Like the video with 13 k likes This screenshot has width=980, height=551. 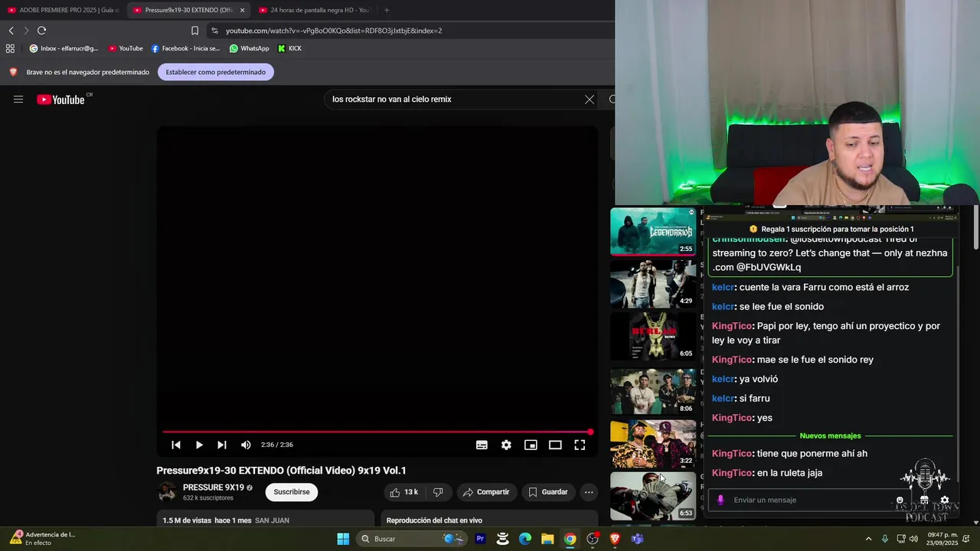404,492
